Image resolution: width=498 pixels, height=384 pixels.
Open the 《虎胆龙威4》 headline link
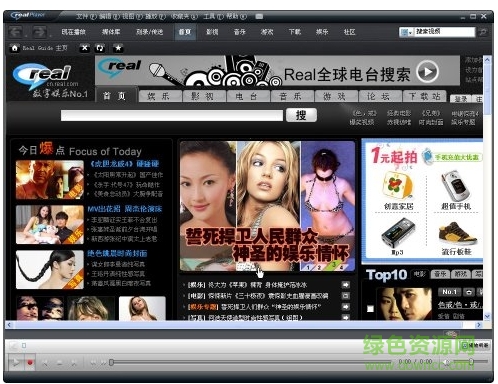pyautogui.click(x=125, y=164)
